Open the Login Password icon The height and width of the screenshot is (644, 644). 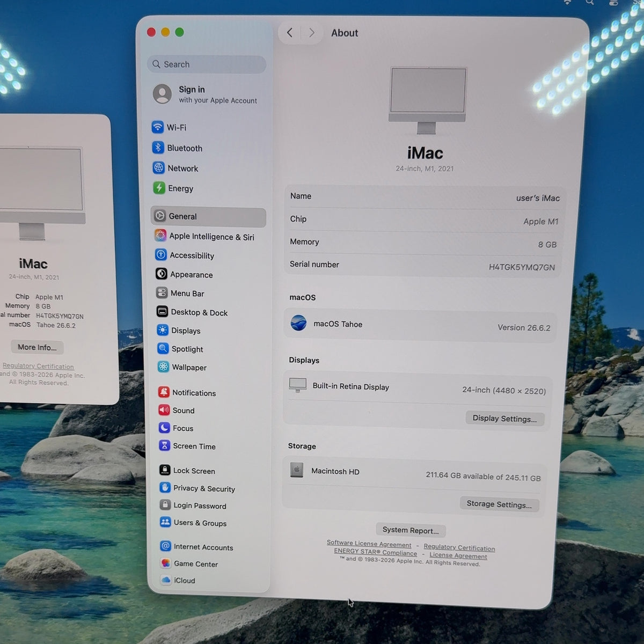[x=165, y=505]
